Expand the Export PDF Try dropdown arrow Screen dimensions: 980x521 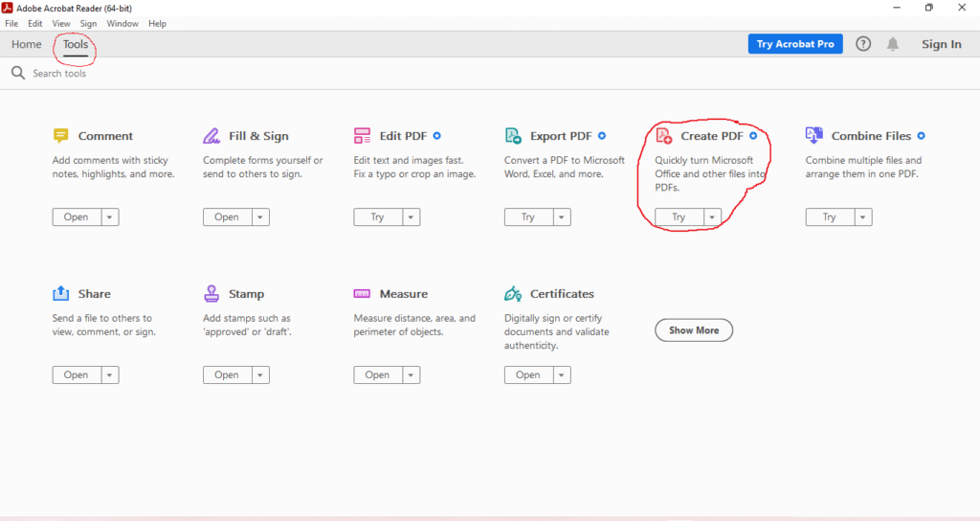pyautogui.click(x=562, y=217)
